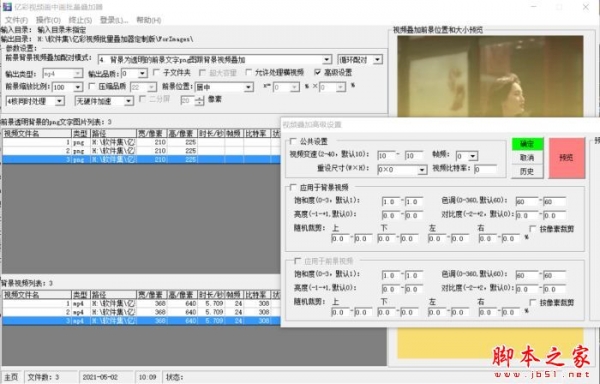The width and height of the screenshot is (600, 384).
Task: Click the 输入目录未指定 text
Action: click(62, 30)
